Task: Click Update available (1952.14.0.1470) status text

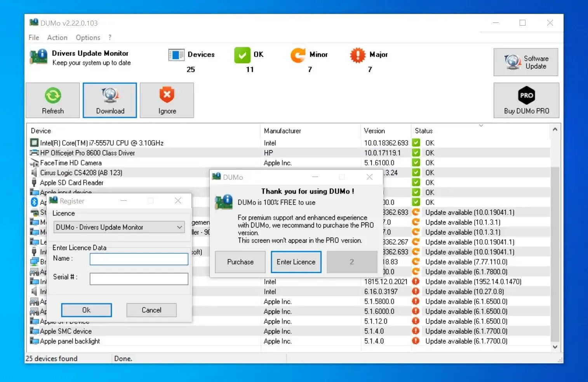Action: (x=473, y=281)
